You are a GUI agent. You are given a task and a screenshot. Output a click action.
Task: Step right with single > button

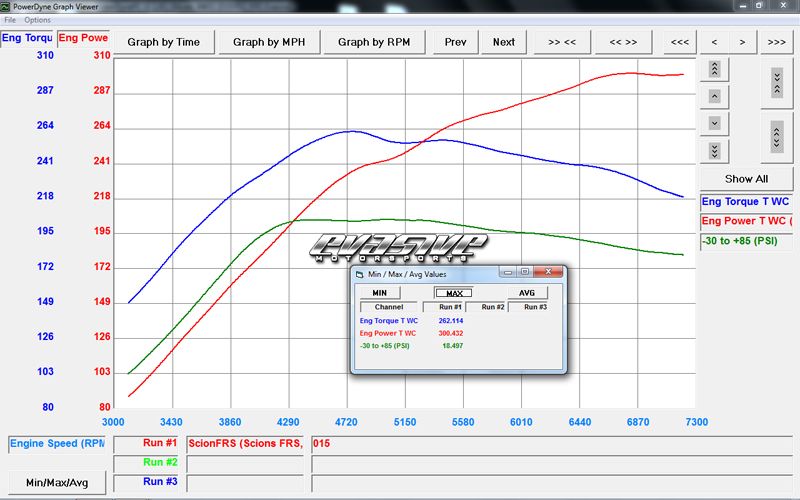pyautogui.click(x=742, y=42)
